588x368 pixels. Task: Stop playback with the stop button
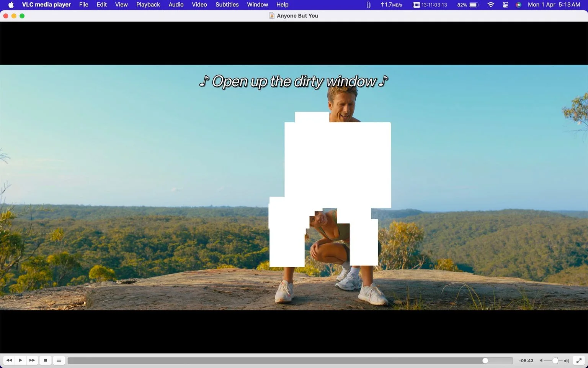tap(45, 360)
